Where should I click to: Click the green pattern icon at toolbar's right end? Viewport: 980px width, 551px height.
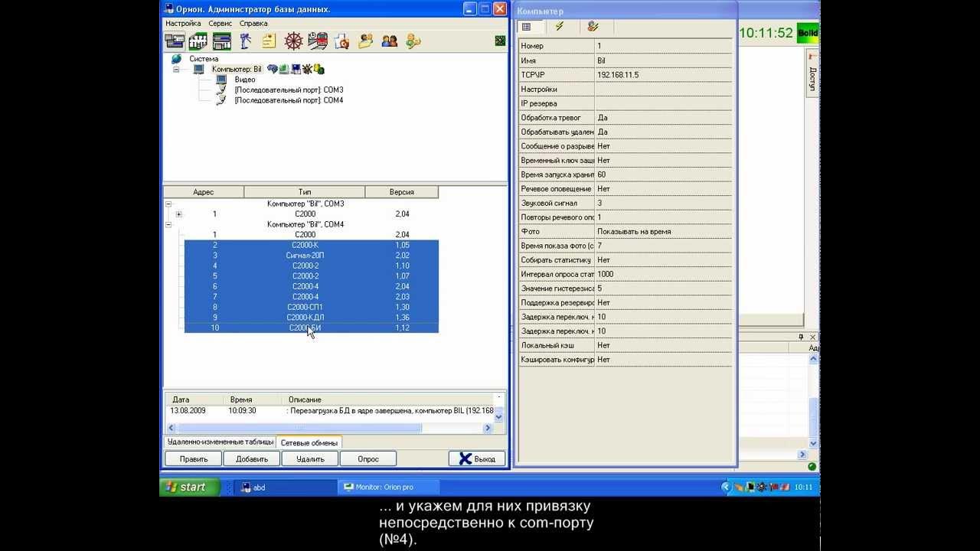500,41
